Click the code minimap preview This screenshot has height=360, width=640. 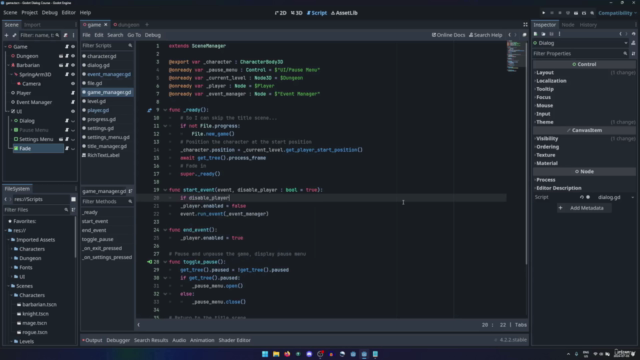(516, 56)
